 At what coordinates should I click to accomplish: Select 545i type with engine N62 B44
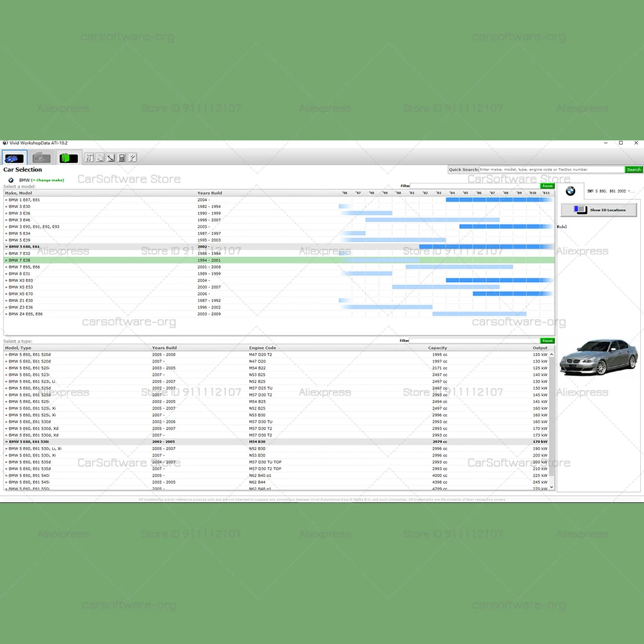pos(276,482)
